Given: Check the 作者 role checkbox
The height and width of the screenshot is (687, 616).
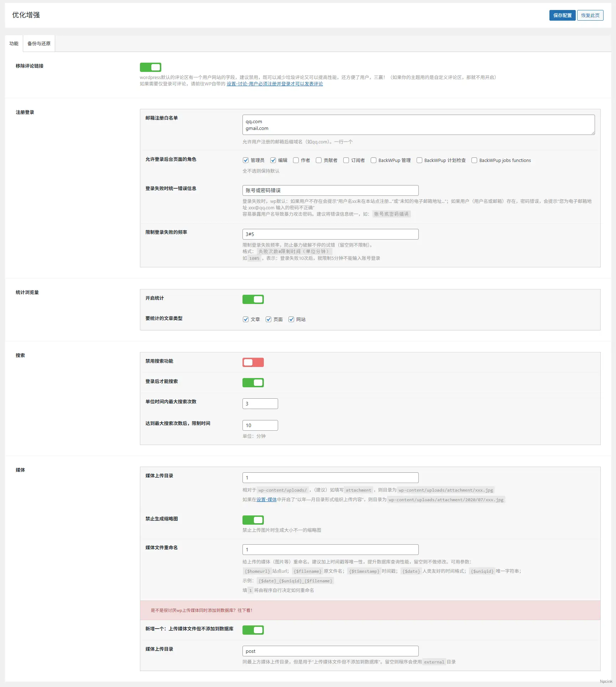Looking at the screenshot, I should 296,160.
